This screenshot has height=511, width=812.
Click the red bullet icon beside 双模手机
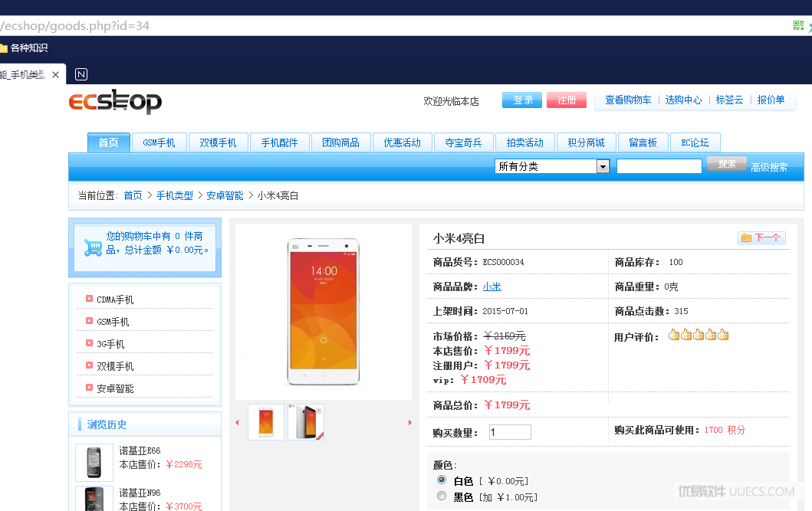(89, 365)
